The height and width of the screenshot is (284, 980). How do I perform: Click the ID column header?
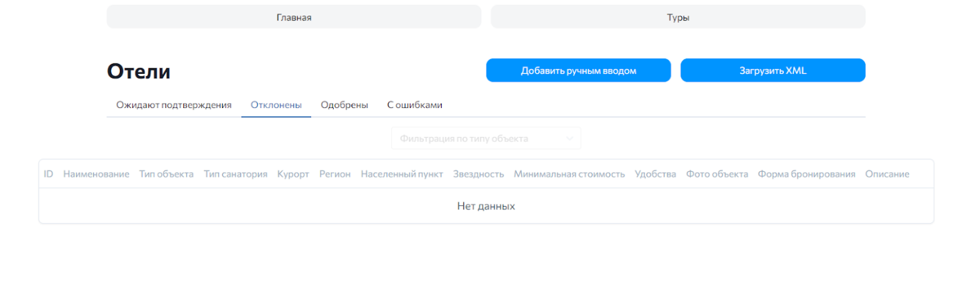48,174
